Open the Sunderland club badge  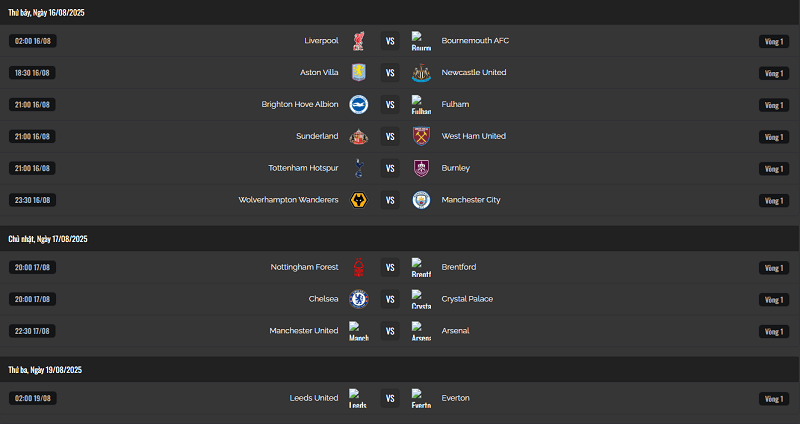(x=359, y=136)
